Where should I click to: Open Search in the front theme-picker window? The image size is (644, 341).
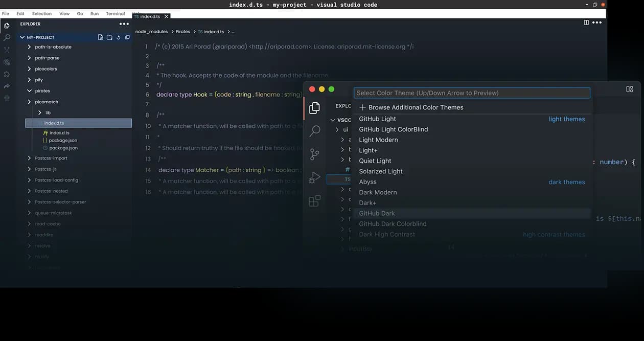[315, 131]
